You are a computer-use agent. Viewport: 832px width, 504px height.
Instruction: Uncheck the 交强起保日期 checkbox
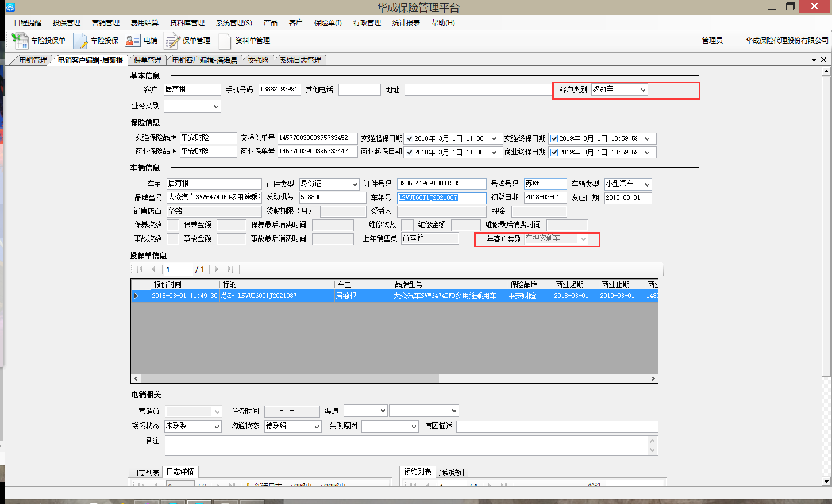(x=410, y=138)
